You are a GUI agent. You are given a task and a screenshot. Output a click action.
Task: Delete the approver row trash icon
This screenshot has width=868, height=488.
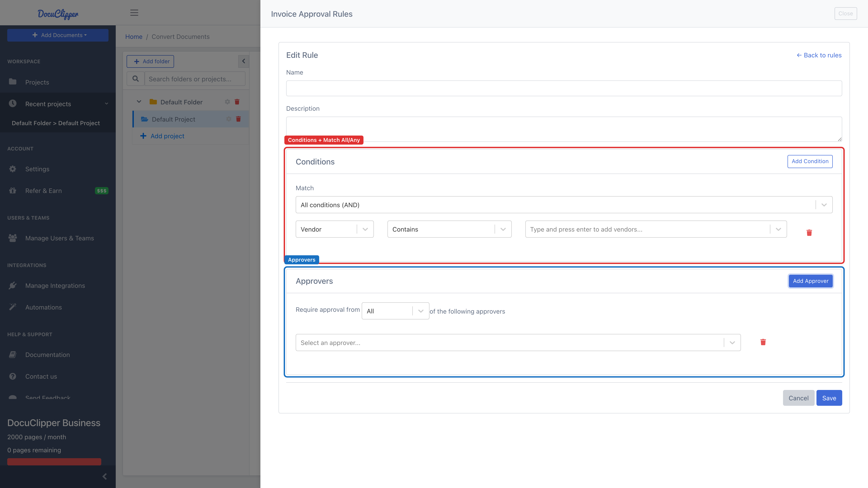click(x=763, y=342)
